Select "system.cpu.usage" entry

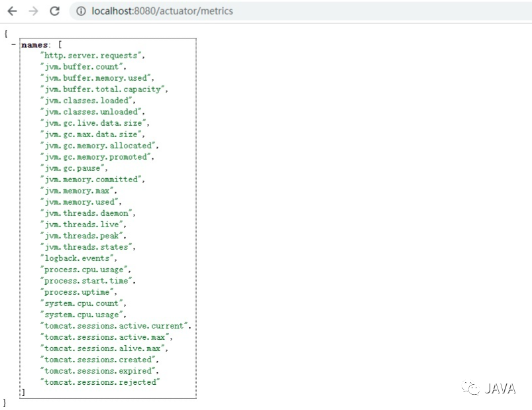click(x=81, y=315)
